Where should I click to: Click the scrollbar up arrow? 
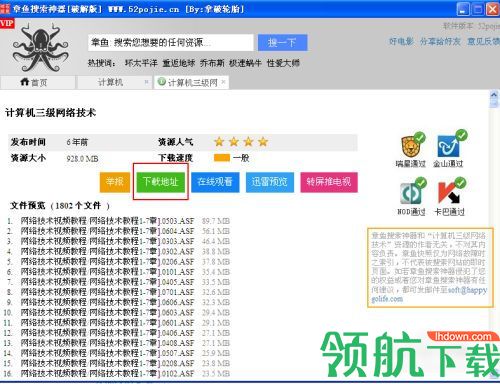[494, 96]
